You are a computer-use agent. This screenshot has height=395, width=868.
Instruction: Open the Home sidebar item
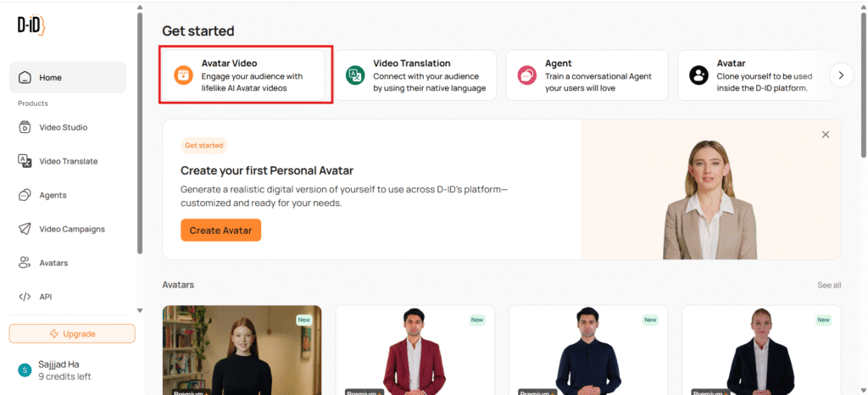pos(68,77)
